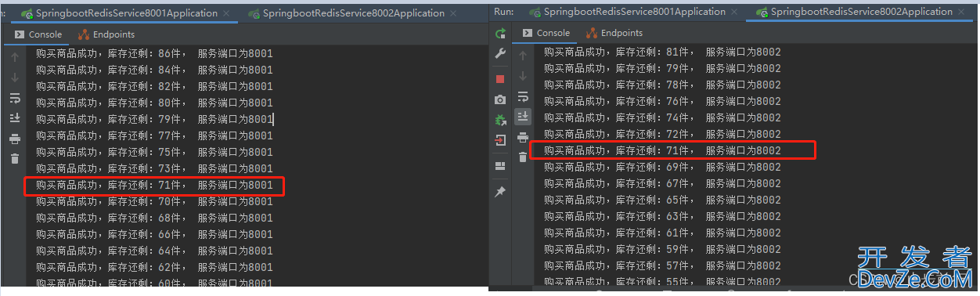Open the restore layout icon

click(x=500, y=166)
